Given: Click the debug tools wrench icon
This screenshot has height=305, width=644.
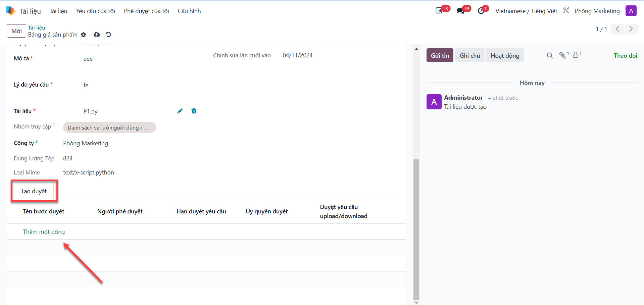Looking at the screenshot, I should click(x=566, y=10).
